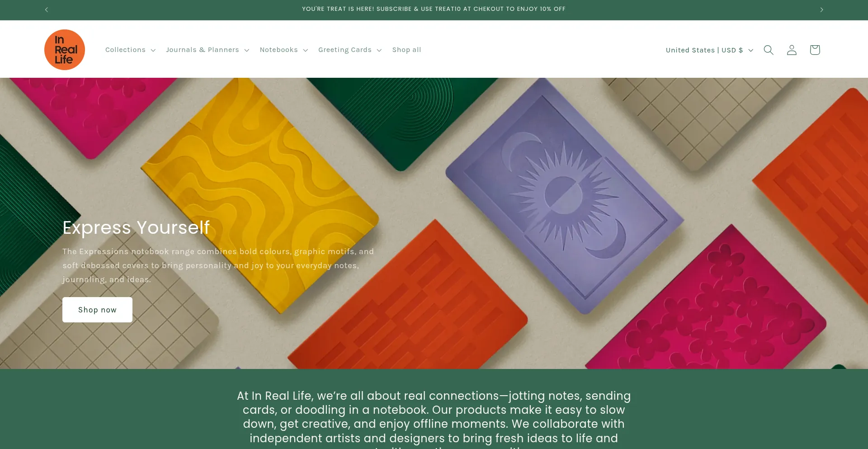Click the TREAT10 subscribe announcement text
868x449 pixels.
(x=434, y=9)
